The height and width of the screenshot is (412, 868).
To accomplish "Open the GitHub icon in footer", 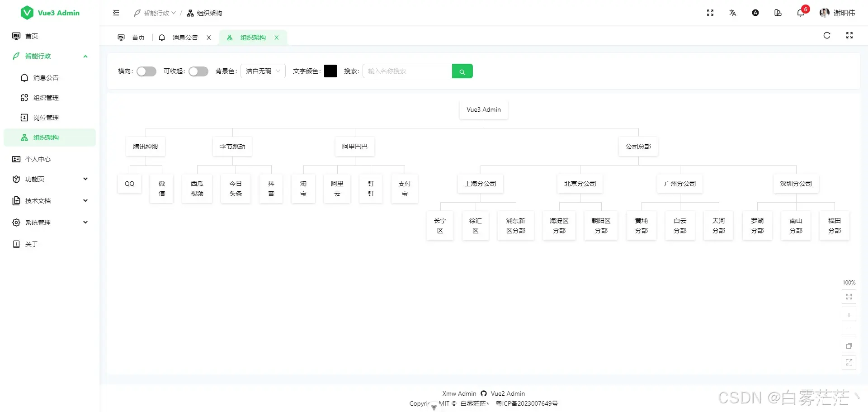I will click(484, 393).
